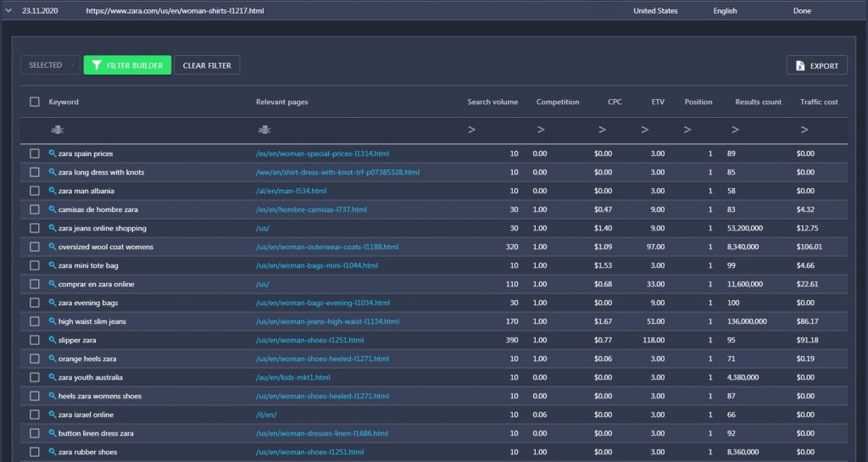Click search icon beside 'zara mini tote bag'
This screenshot has height=462, width=868.
click(x=52, y=265)
